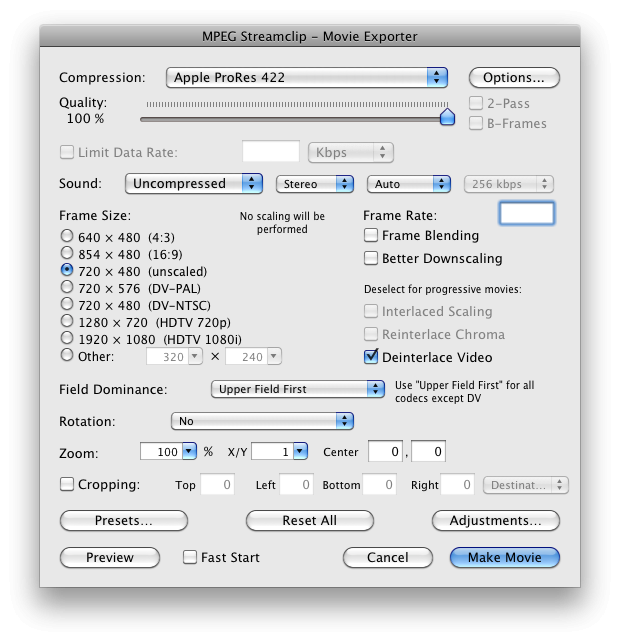
Task: Enable the Cropping checkbox
Action: (x=67, y=484)
